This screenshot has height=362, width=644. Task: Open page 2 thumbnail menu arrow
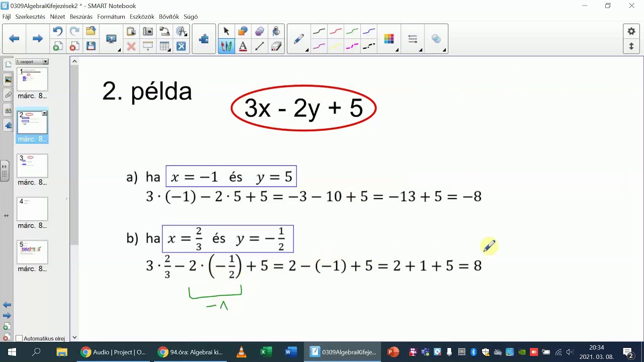pos(44,114)
